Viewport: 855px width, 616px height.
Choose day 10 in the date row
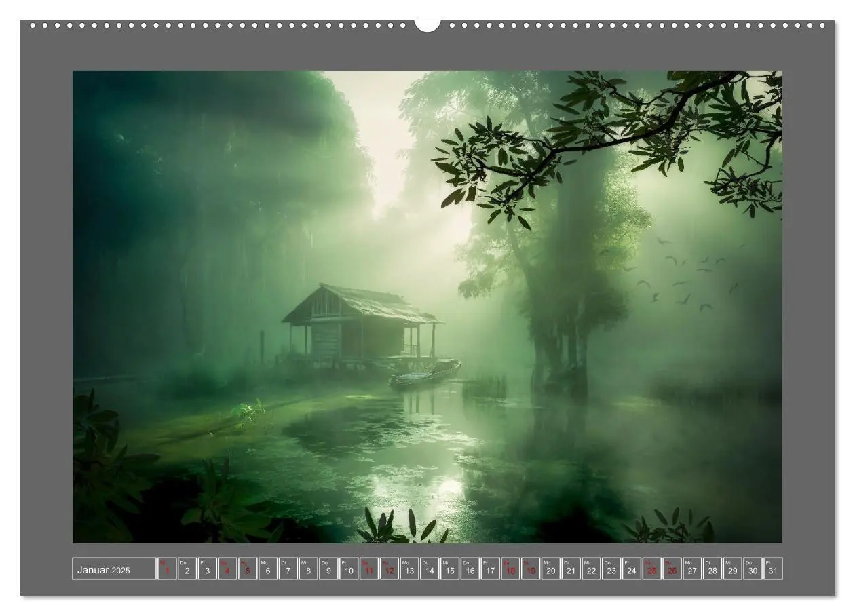pos(349,569)
